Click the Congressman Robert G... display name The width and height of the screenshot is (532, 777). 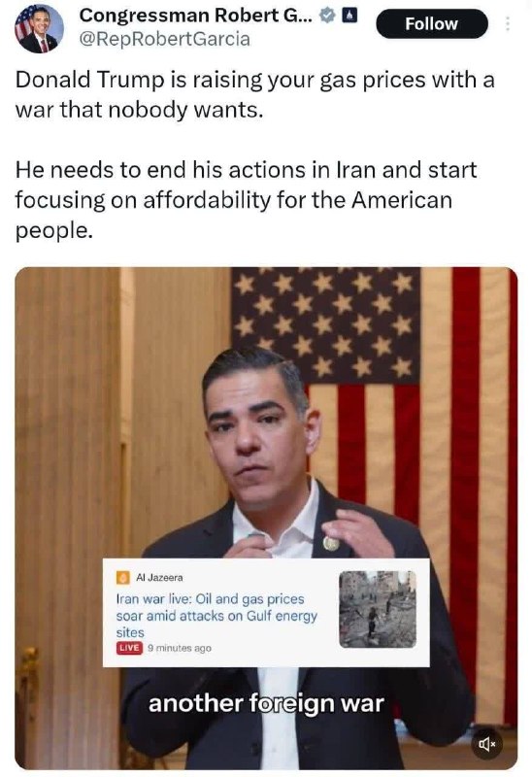[196, 16]
